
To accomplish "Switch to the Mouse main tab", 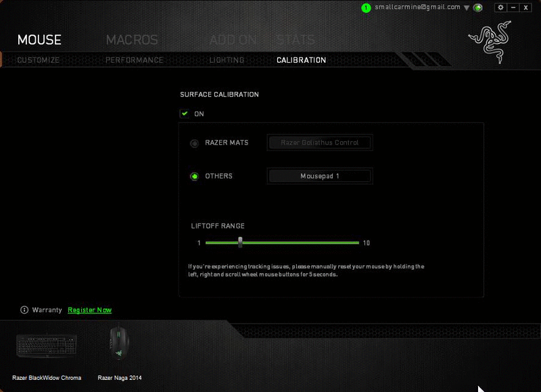I will click(39, 40).
